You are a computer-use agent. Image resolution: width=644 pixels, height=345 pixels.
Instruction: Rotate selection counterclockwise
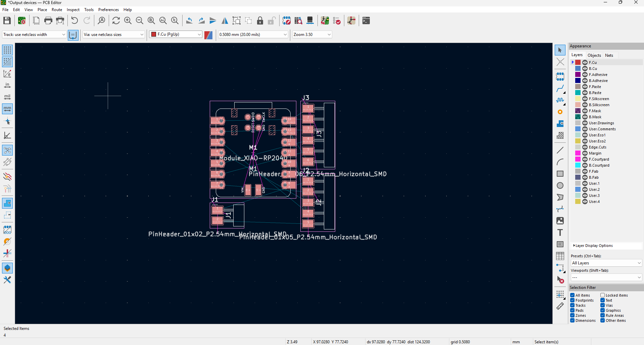click(x=189, y=21)
